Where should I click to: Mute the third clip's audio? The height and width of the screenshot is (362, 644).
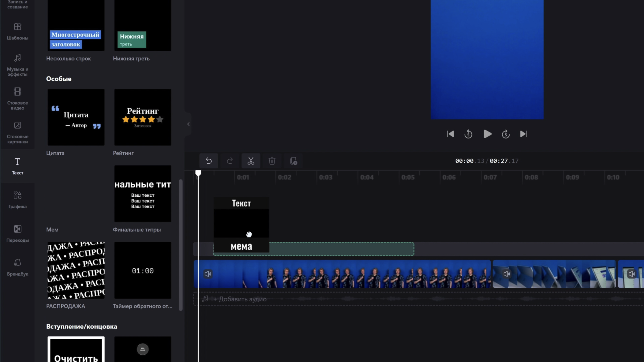tap(632, 274)
